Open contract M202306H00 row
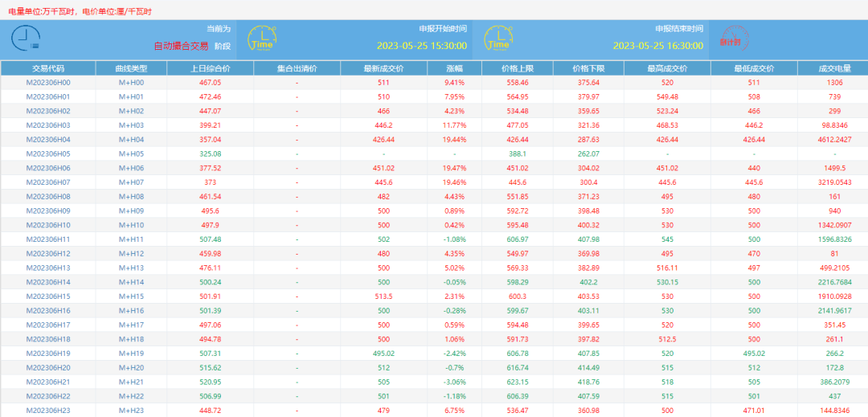Image resolution: width=868 pixels, height=417 pixels. pos(48,83)
